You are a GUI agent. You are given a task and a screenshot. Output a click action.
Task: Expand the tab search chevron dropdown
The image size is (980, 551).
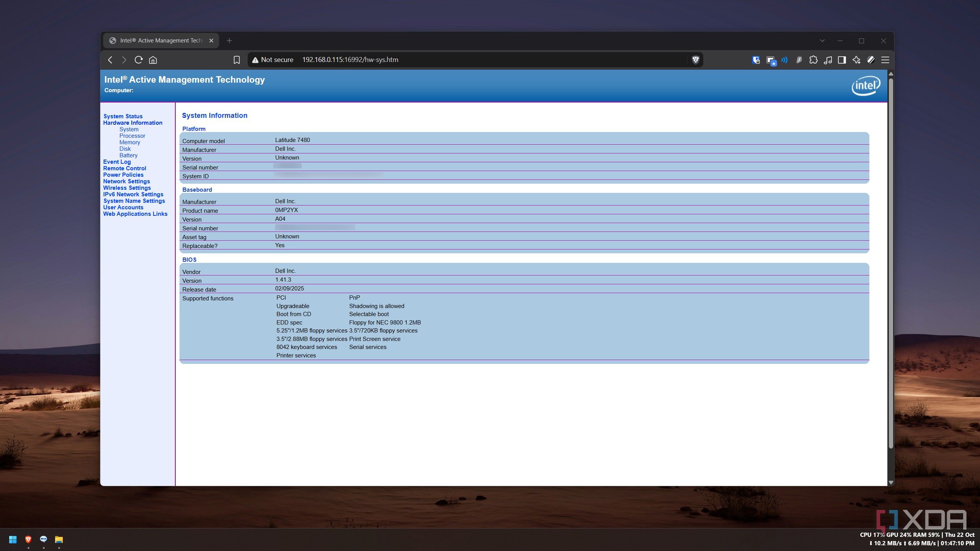pos(822,41)
